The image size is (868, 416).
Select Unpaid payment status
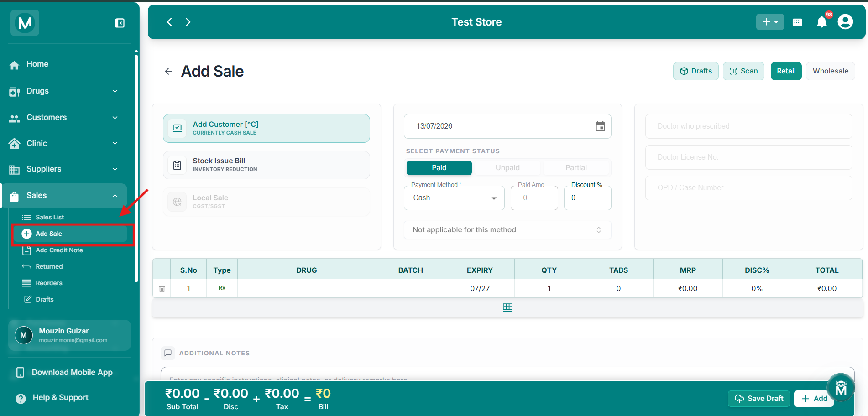point(507,168)
